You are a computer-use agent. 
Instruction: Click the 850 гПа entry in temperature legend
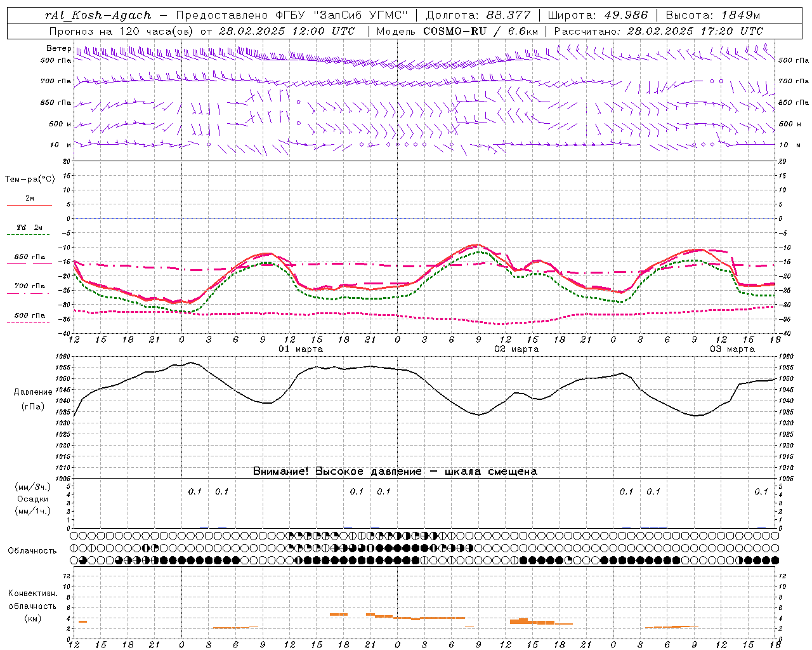click(x=29, y=257)
